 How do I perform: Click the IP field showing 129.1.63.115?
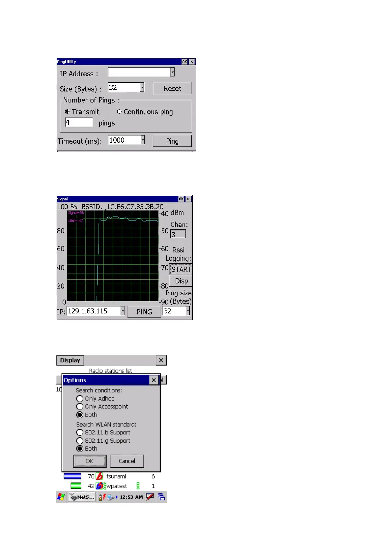[94, 311]
